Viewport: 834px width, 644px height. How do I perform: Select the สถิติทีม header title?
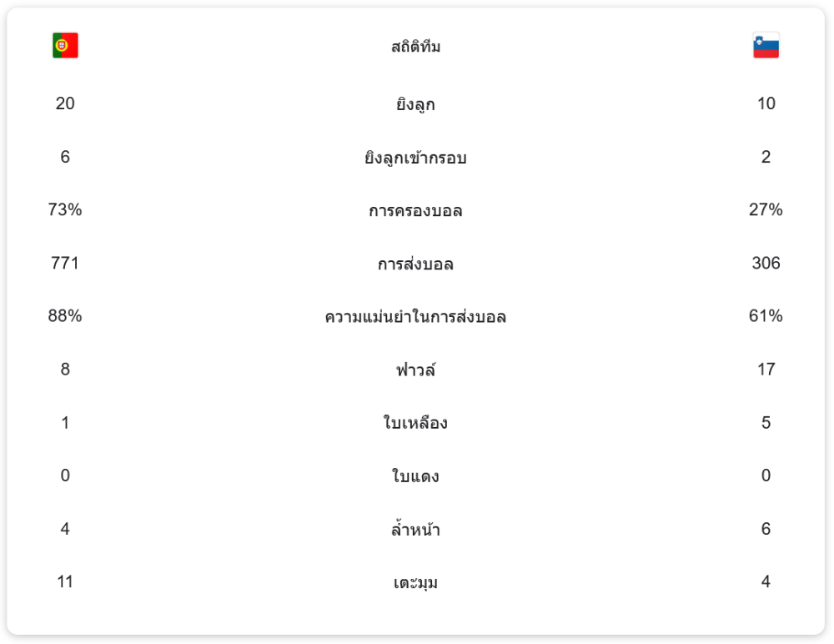[x=415, y=47]
